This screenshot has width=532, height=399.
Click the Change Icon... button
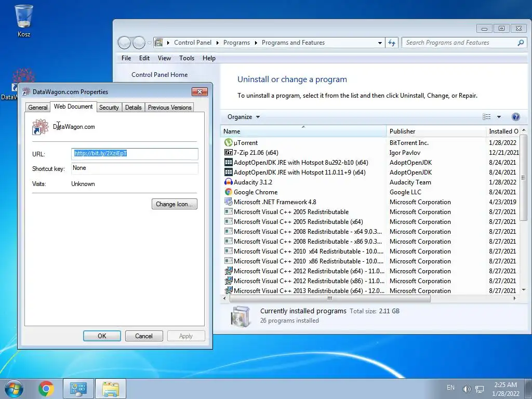[175, 204]
